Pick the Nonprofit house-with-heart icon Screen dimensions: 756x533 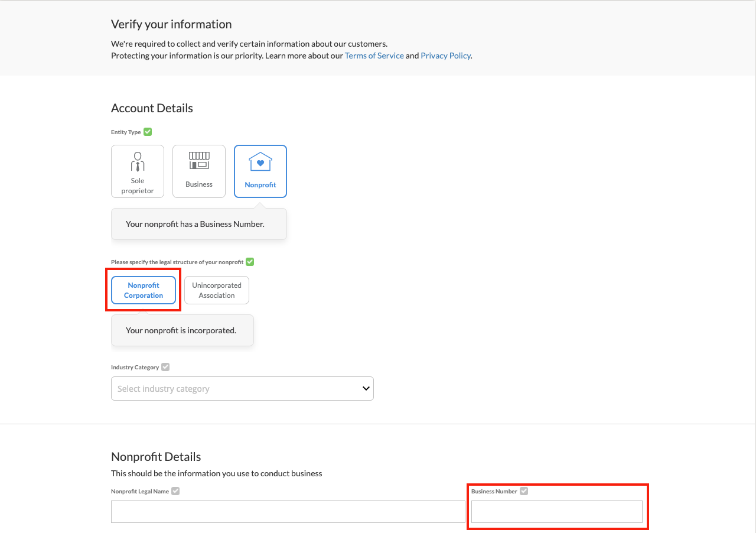[260, 162]
